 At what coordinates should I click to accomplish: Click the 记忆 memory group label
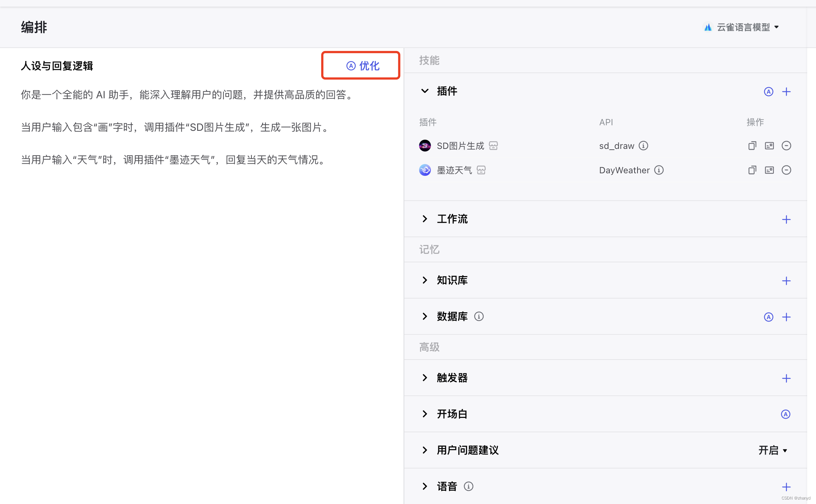(x=429, y=249)
